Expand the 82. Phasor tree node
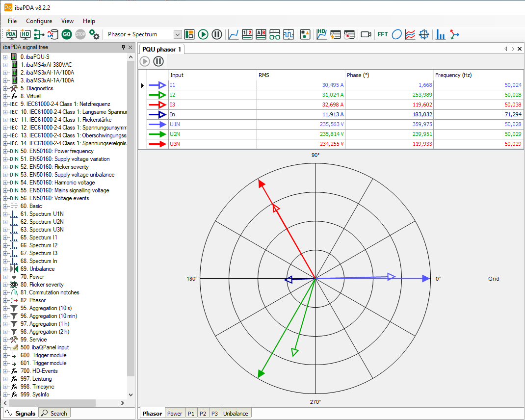The width and height of the screenshot is (525, 420). [5, 300]
